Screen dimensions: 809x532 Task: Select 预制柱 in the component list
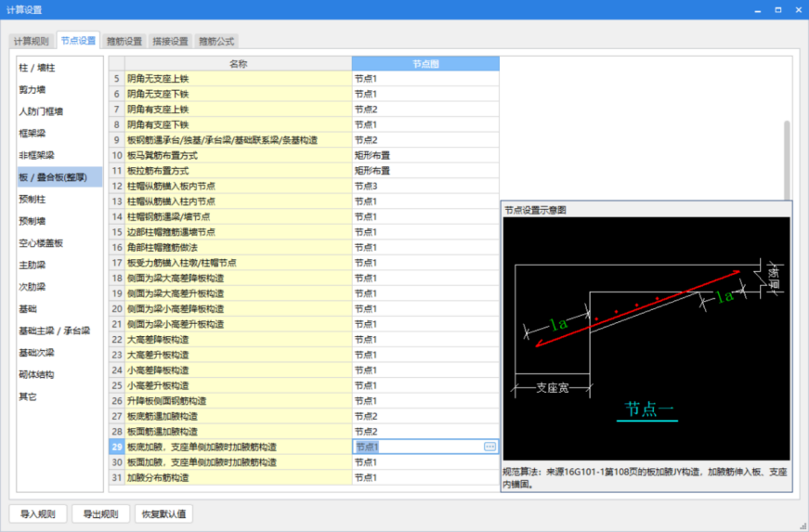point(59,199)
